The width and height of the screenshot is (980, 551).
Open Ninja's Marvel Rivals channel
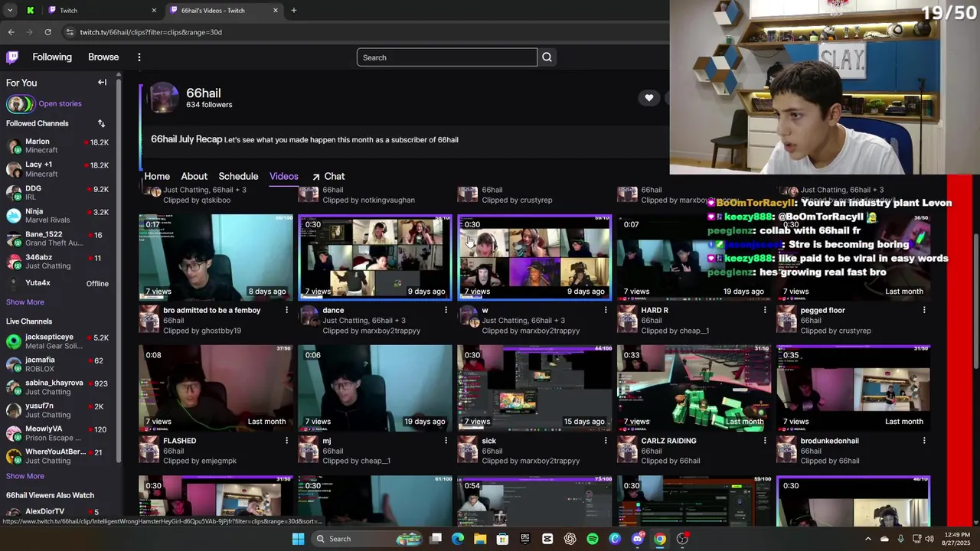click(57, 216)
